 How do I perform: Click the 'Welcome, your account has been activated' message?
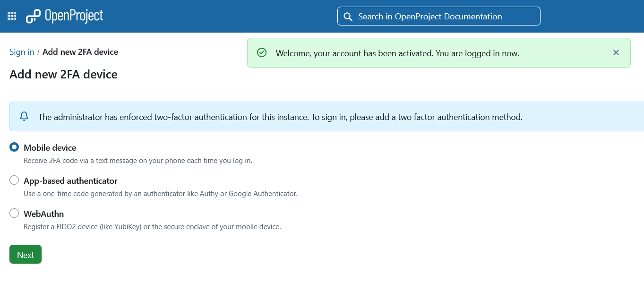[x=397, y=53]
